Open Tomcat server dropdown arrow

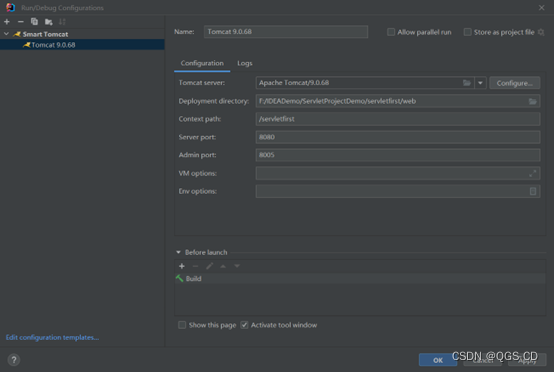[480, 83]
